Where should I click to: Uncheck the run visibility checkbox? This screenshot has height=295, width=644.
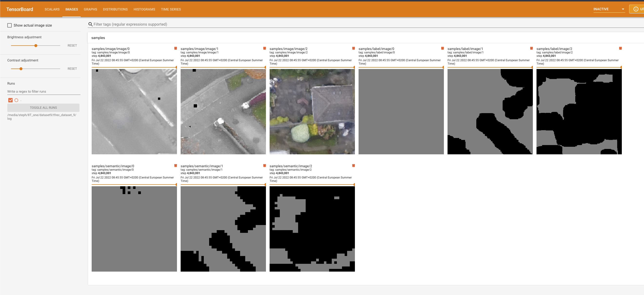pyautogui.click(x=10, y=100)
